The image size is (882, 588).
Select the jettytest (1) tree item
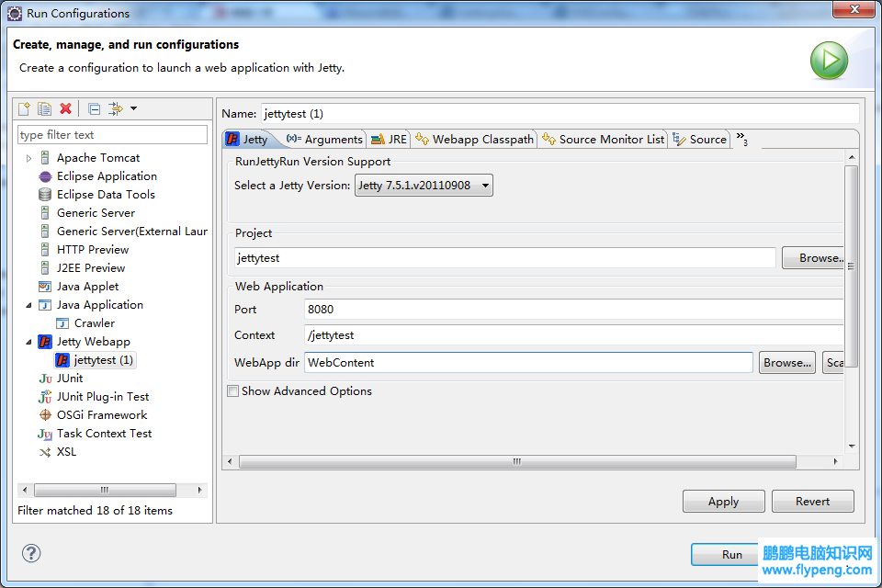point(95,360)
